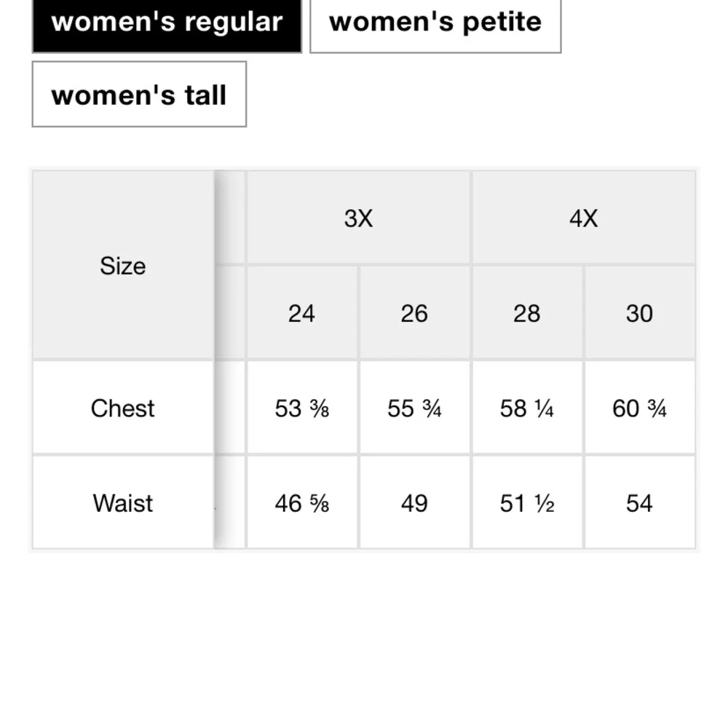Click the 49 waist value
Image resolution: width=728 pixels, height=728 pixels.
point(414,503)
